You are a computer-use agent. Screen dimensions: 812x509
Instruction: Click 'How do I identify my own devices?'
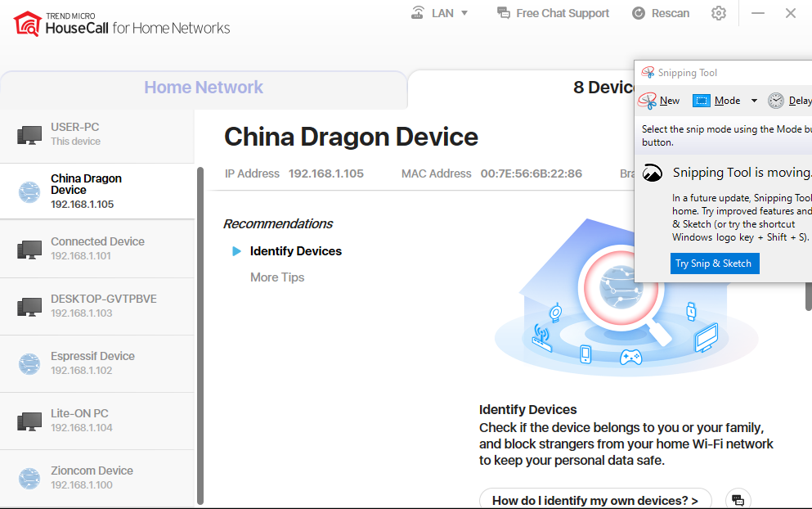point(594,500)
